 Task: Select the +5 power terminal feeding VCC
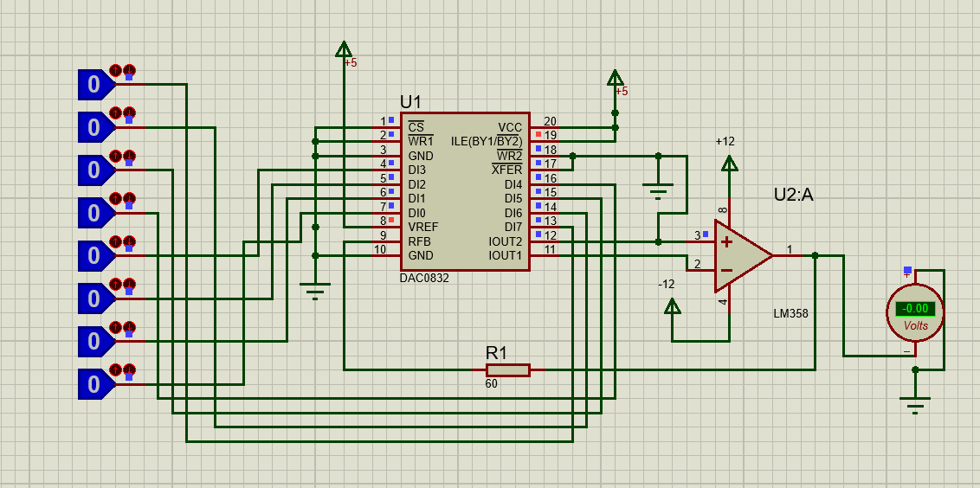(x=615, y=77)
